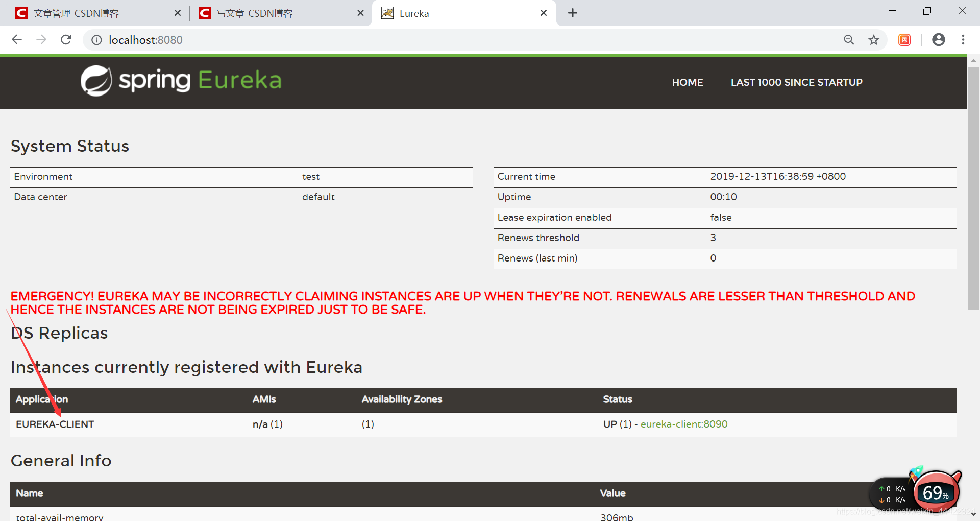980x521 pixels.
Task: Click the 69% memory booster widget
Action: (x=936, y=492)
